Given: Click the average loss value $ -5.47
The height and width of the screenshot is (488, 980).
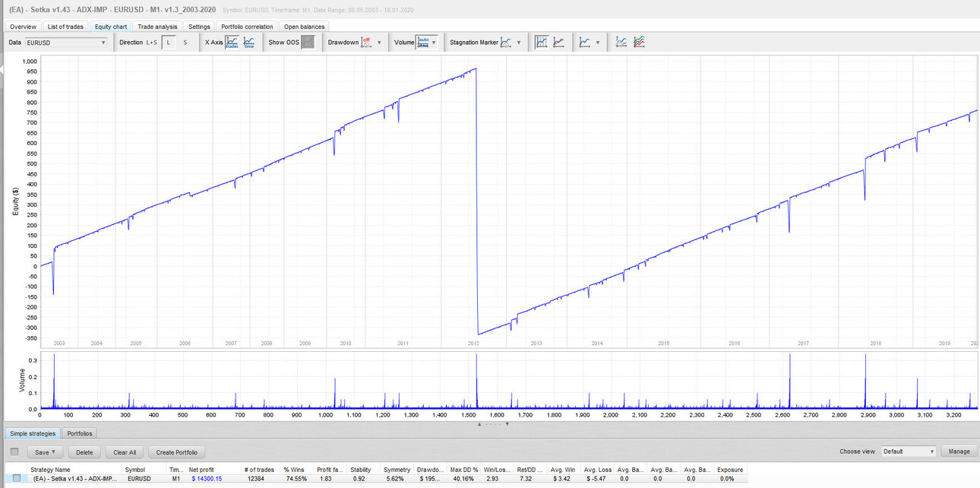Looking at the screenshot, I should pyautogui.click(x=595, y=478).
